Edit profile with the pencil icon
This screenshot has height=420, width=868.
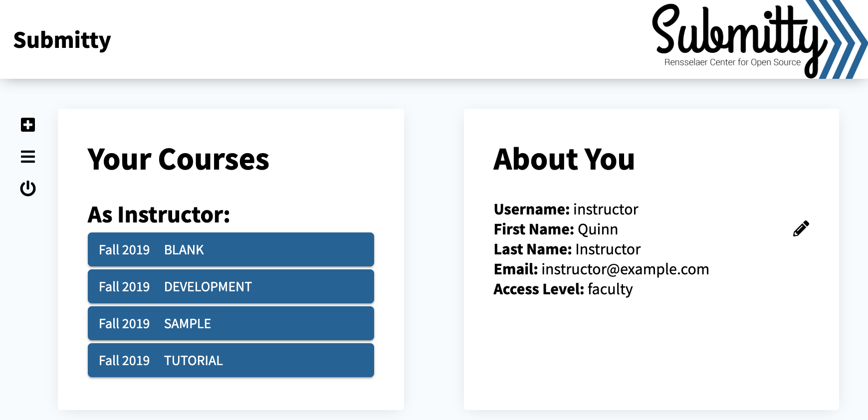click(x=801, y=228)
